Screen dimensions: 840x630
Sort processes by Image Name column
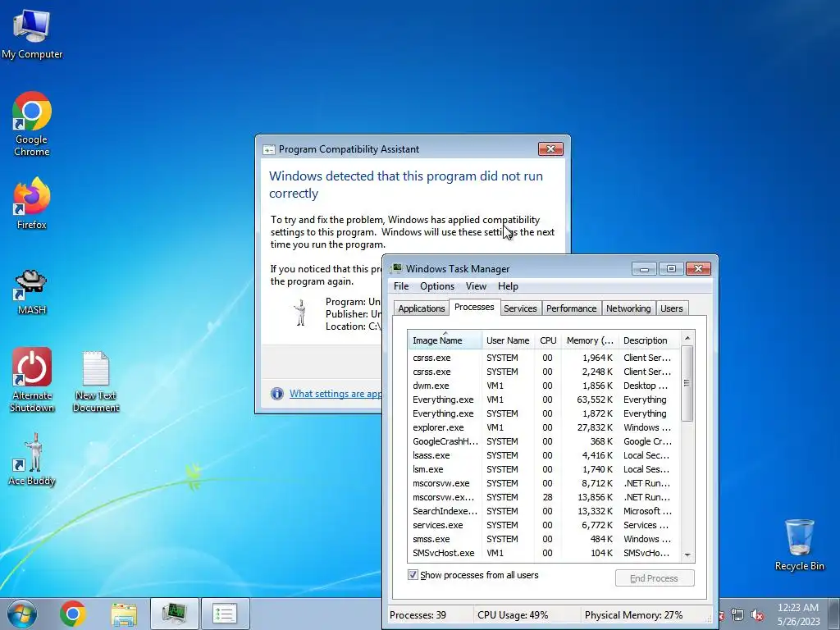(445, 340)
